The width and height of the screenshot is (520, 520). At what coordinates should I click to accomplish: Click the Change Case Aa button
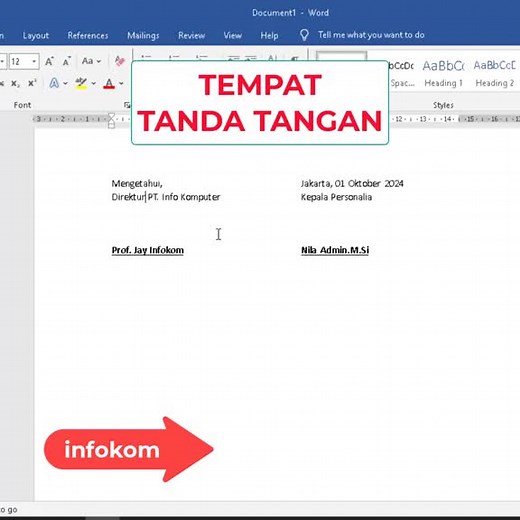[x=87, y=61]
